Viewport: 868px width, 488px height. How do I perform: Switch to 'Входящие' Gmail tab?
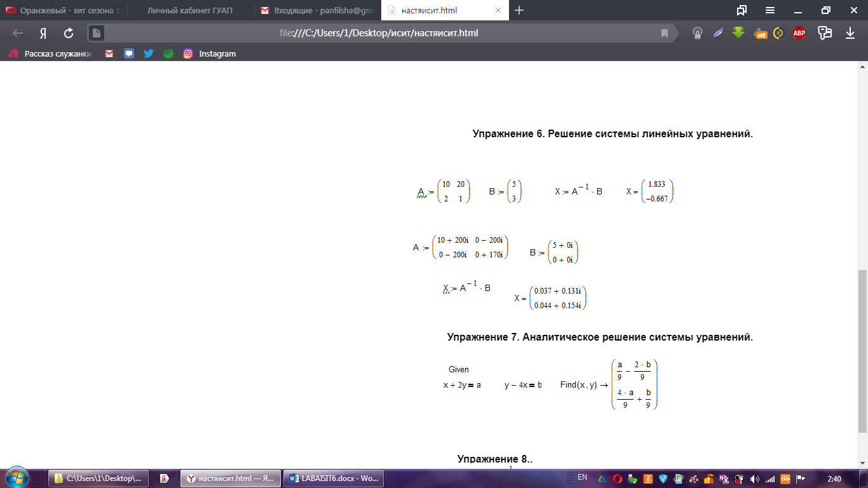318,10
